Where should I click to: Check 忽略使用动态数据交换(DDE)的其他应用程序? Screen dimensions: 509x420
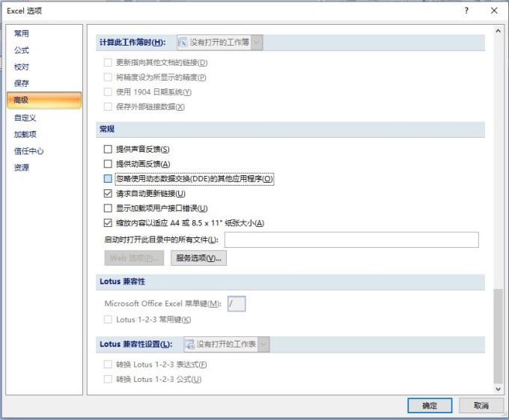click(108, 178)
